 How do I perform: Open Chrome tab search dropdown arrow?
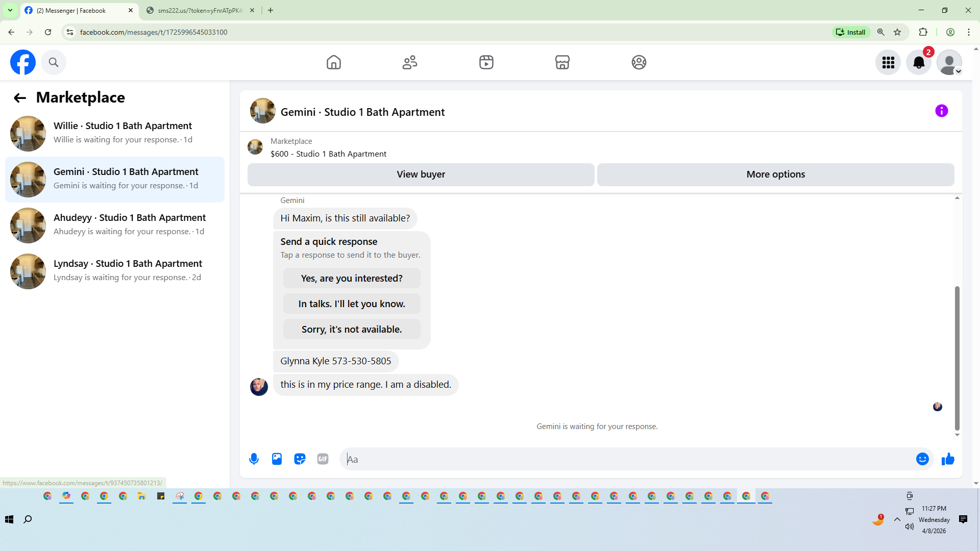pyautogui.click(x=10, y=10)
